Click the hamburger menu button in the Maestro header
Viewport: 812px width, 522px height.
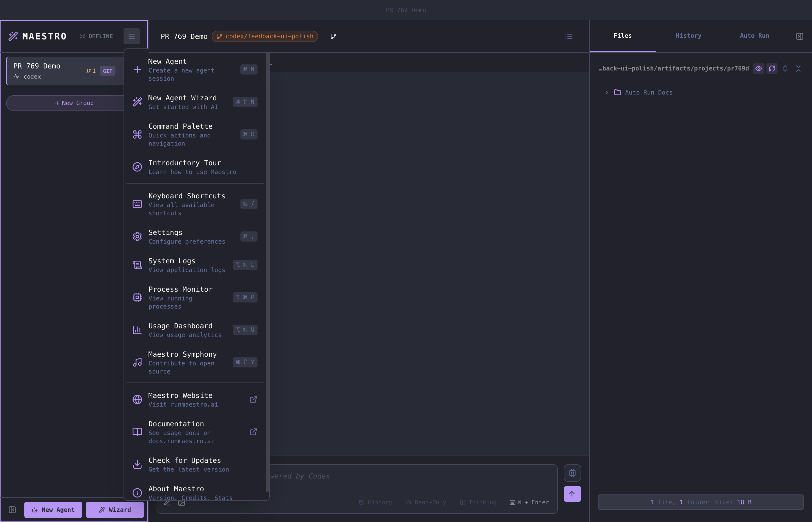pyautogui.click(x=131, y=36)
